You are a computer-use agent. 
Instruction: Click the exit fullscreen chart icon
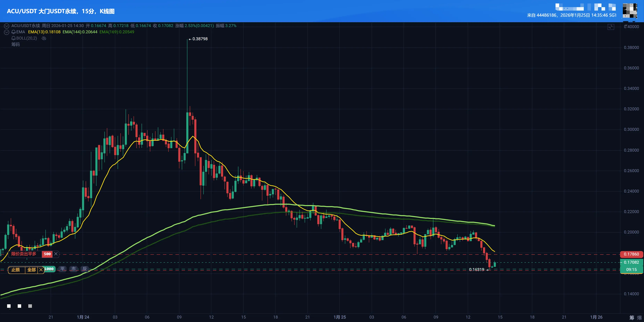(x=611, y=27)
